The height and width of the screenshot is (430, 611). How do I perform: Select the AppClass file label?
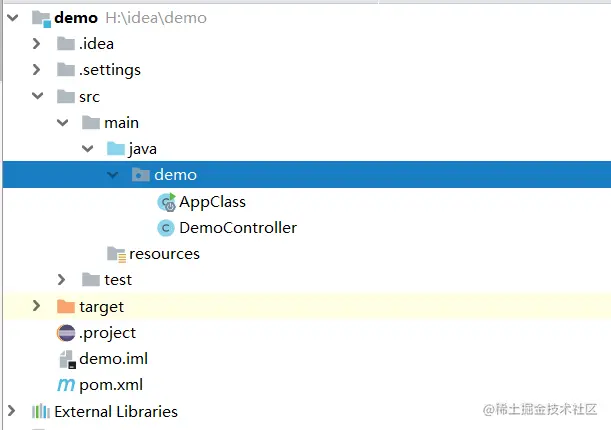212,202
